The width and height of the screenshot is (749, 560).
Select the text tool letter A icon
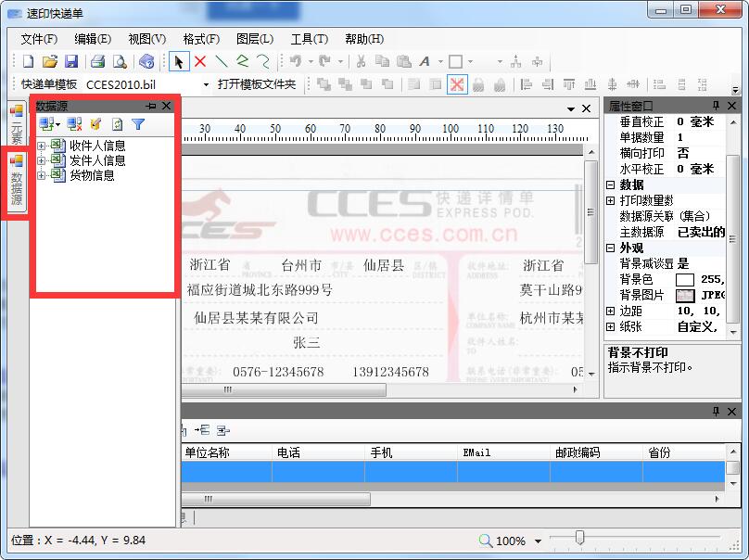[425, 62]
